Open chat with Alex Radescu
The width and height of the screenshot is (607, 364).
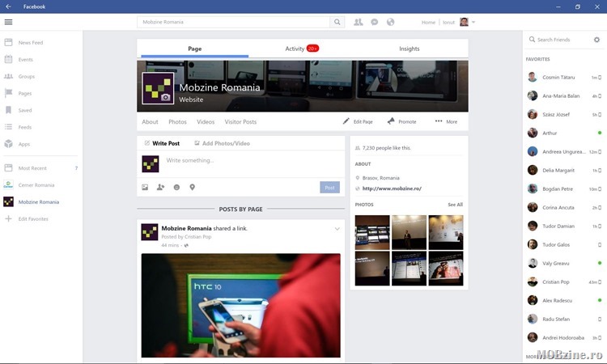(x=564, y=301)
